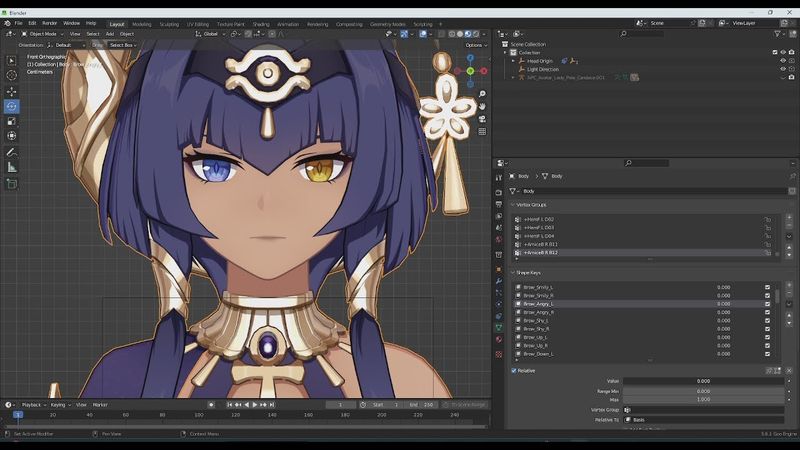Activate the Move tool
Viewport: 800px width, 450px height.
11,91
